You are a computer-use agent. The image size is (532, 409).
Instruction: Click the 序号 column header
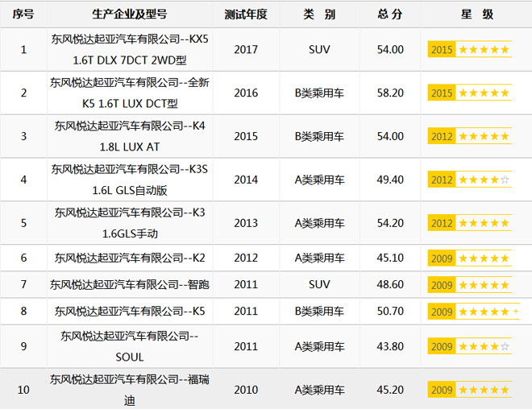coord(23,14)
